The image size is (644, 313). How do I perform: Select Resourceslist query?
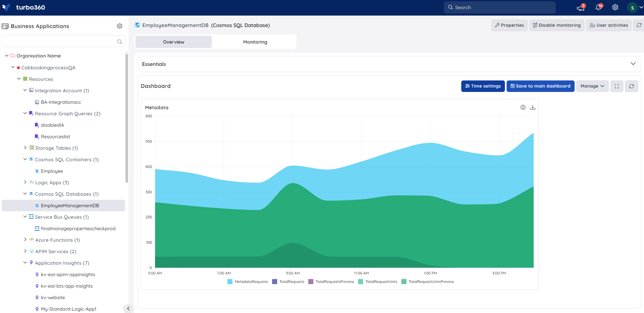coord(55,137)
